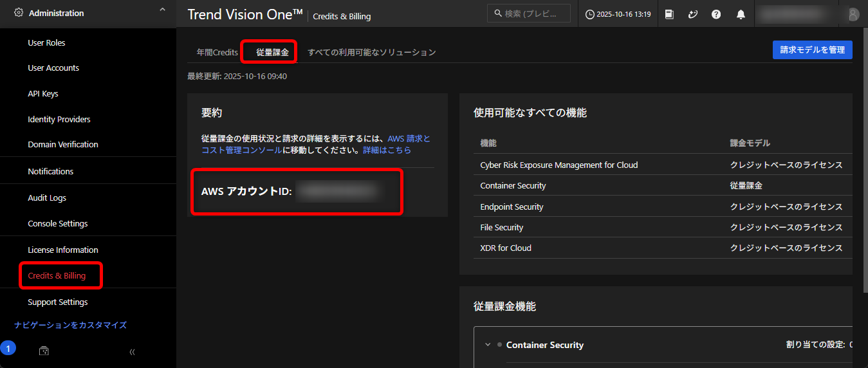This screenshot has width=868, height=368.
Task: Open the 詳細はこちら link
Action: (387, 150)
